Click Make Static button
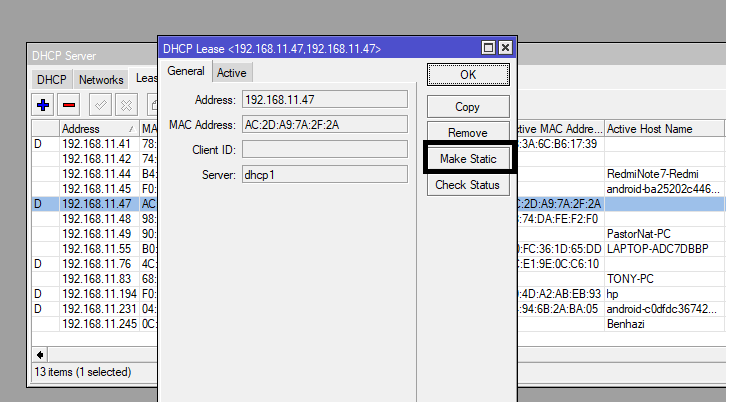This screenshot has height=402, width=730. tap(468, 159)
